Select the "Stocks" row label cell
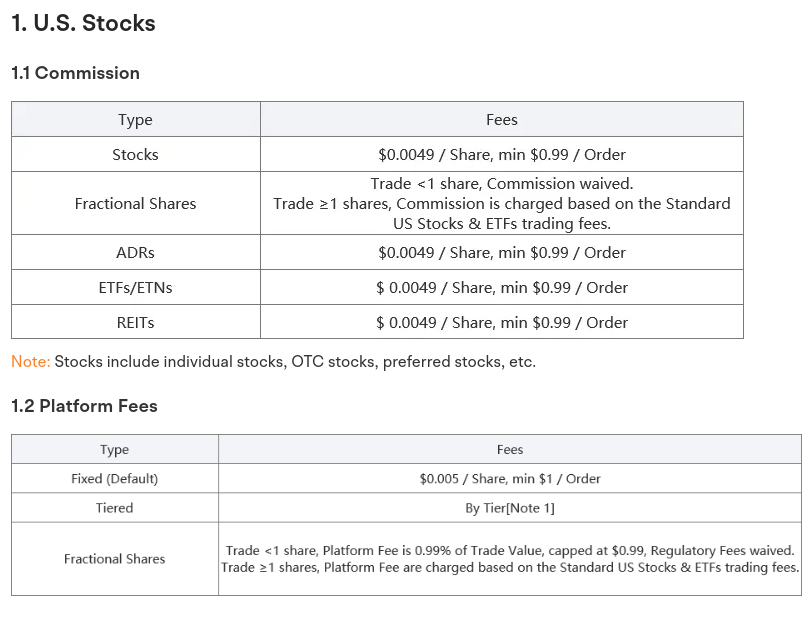 (x=135, y=155)
